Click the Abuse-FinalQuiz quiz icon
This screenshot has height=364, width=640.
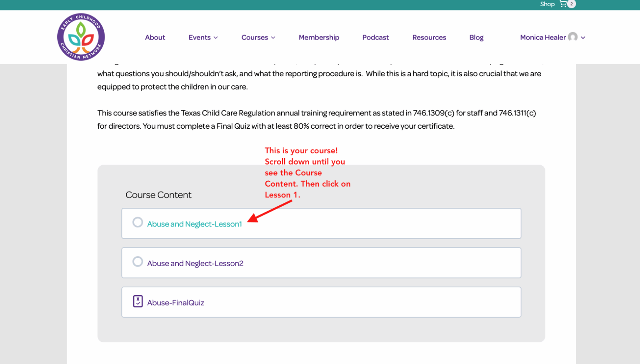[x=138, y=301]
